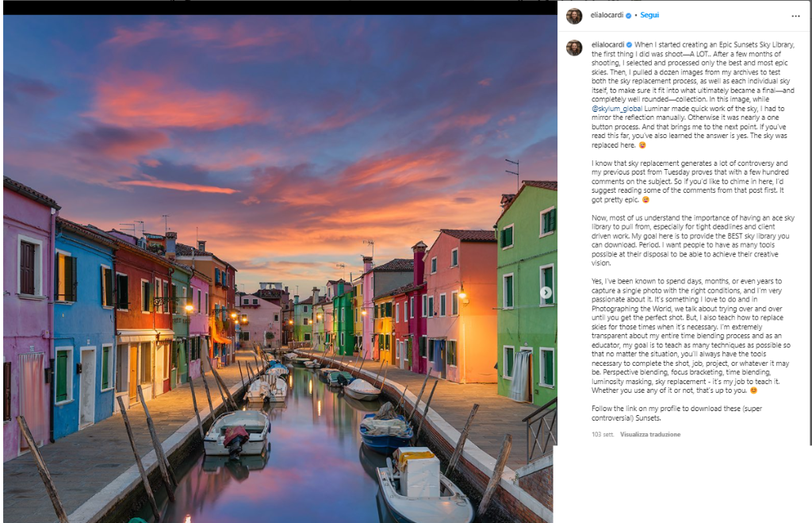Viewport: 812px width, 523px height.
Task: Open the more options ellipsis menu
Action: (795, 16)
